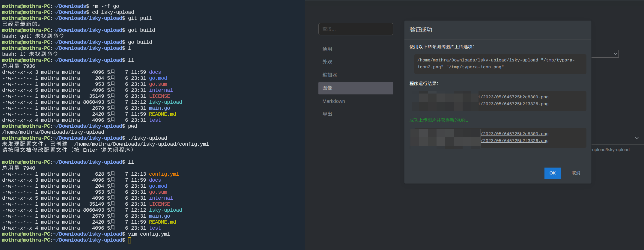Click the 验证成功 dialog title
Image resolution: width=644 pixels, height=250 pixels.
(421, 30)
